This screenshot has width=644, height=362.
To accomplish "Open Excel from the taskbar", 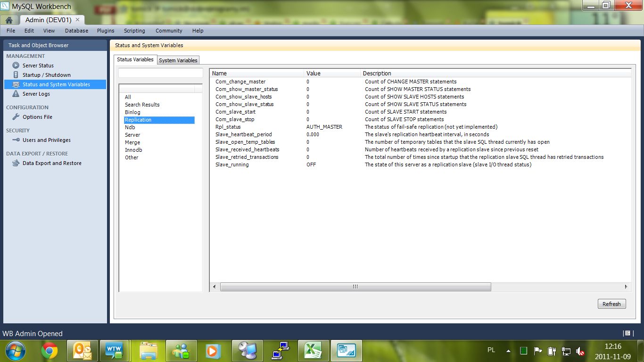I will (313, 351).
